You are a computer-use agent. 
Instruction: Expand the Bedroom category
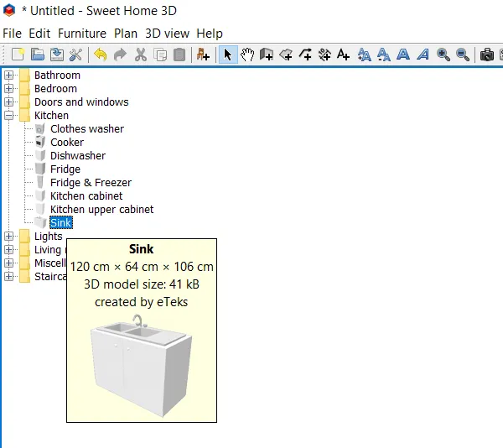pos(9,89)
